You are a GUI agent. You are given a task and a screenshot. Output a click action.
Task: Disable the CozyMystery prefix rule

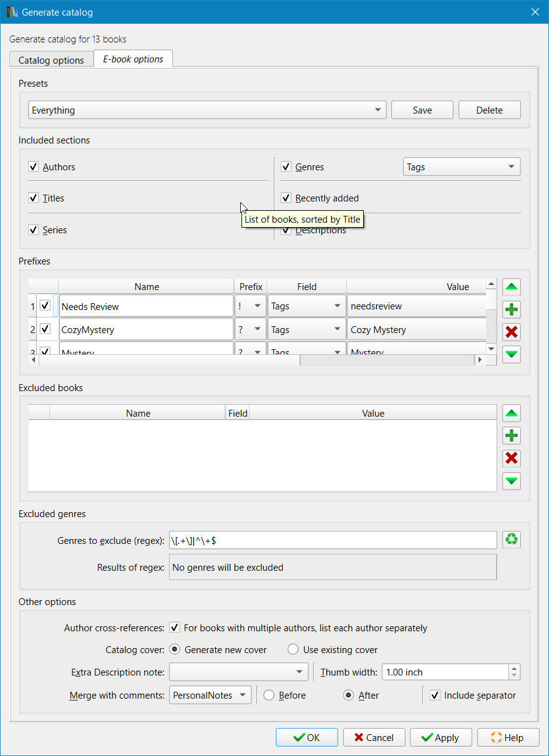(45, 329)
